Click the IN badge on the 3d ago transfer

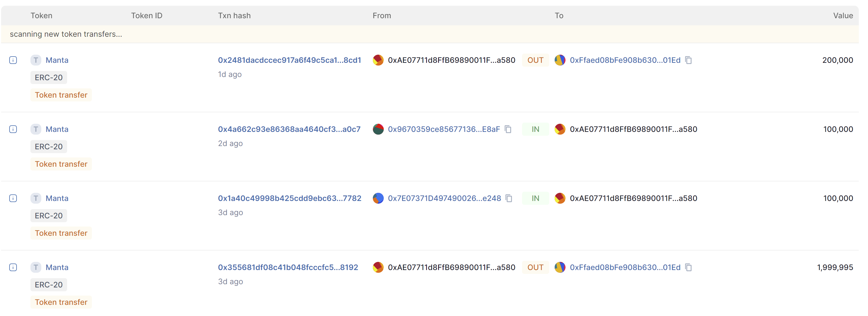535,198
